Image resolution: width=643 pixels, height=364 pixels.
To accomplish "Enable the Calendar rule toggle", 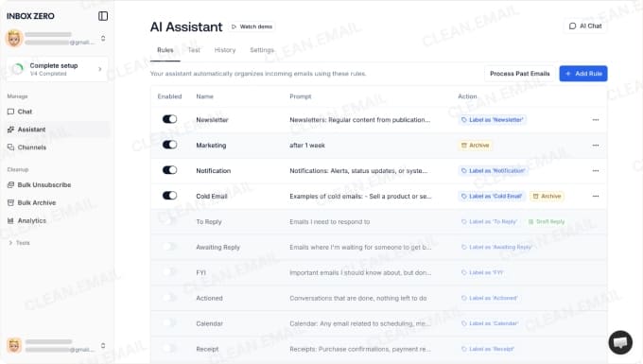I will click(169, 322).
